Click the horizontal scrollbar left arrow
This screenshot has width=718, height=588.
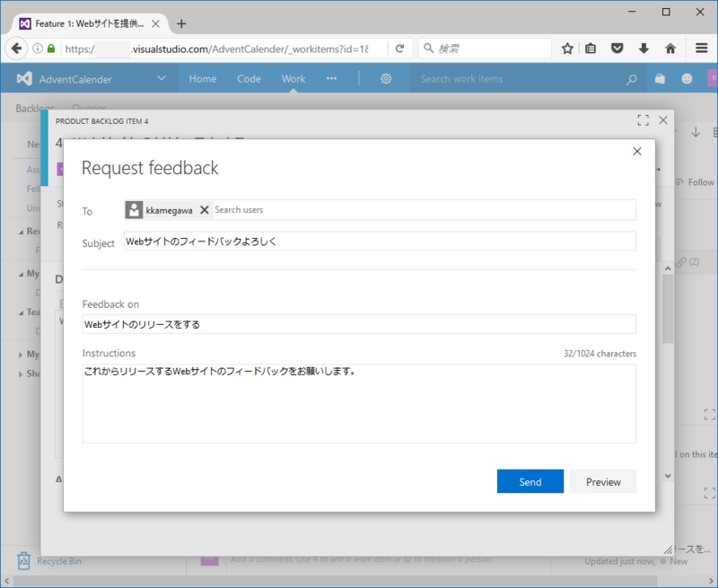click(7, 581)
